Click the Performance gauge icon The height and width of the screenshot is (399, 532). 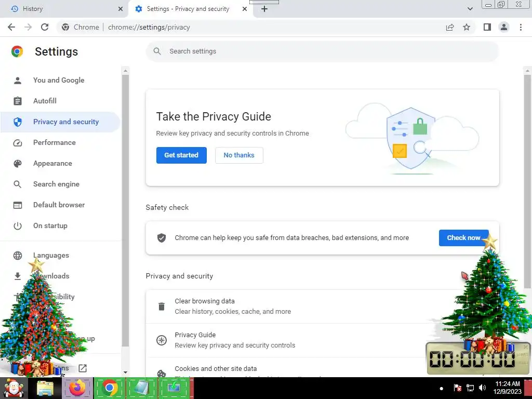[18, 143]
